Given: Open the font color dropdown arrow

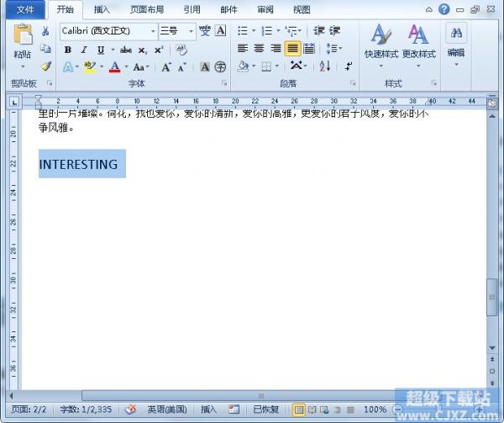Looking at the screenshot, I should (126, 67).
